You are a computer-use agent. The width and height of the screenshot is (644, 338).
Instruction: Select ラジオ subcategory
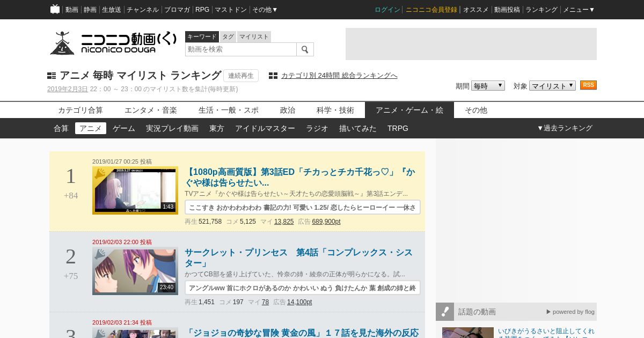pos(317,128)
